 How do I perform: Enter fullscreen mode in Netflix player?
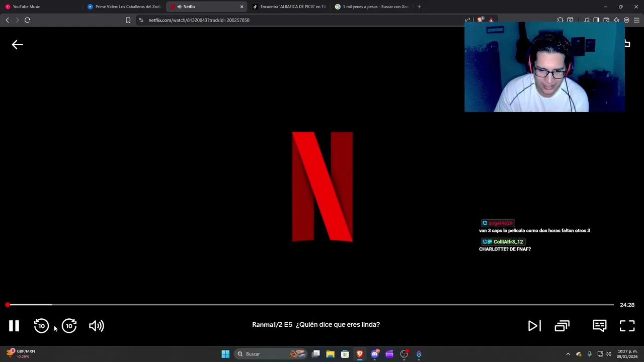coord(627,326)
